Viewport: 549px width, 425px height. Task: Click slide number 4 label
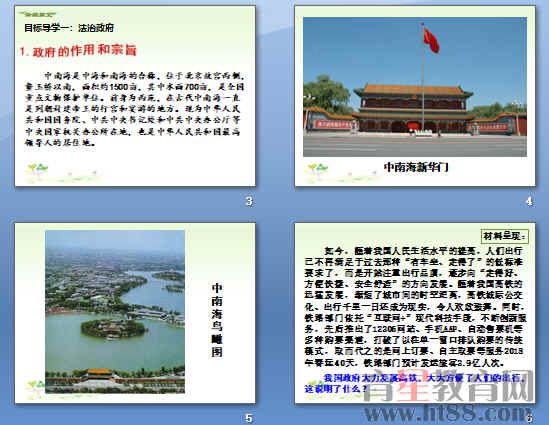pyautogui.click(x=529, y=201)
